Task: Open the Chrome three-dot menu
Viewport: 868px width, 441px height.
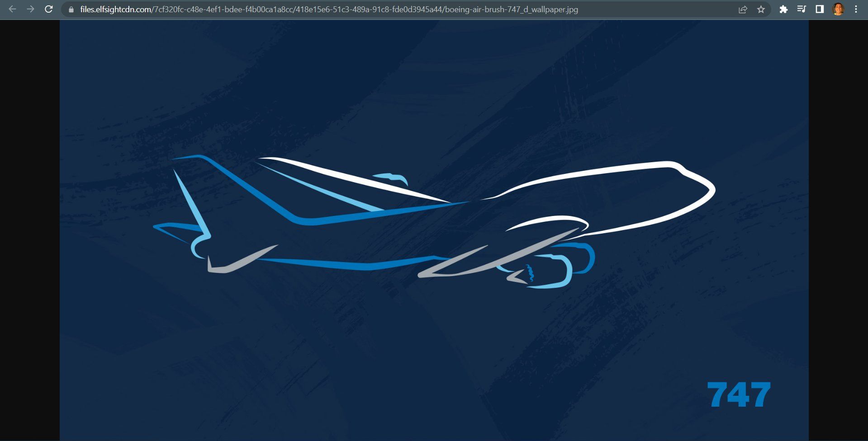Action: click(856, 9)
